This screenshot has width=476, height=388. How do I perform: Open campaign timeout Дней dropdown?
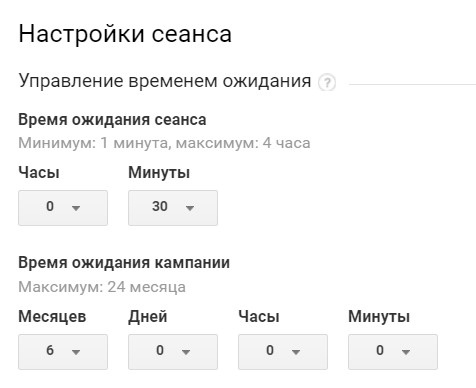(x=173, y=352)
